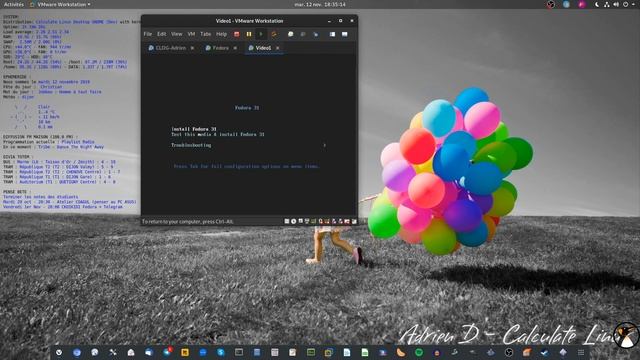Open the Spotify icon in the dock
The height and width of the screenshot is (360, 640).
[x=419, y=352]
